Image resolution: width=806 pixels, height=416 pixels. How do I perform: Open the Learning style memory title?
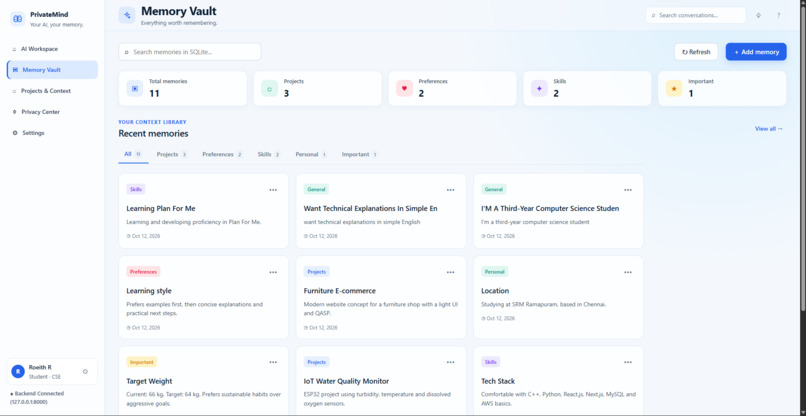click(149, 291)
